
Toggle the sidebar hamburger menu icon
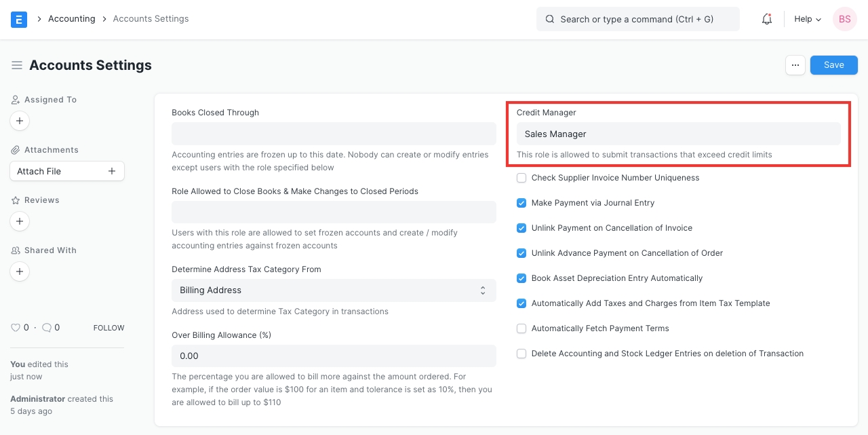(x=17, y=65)
